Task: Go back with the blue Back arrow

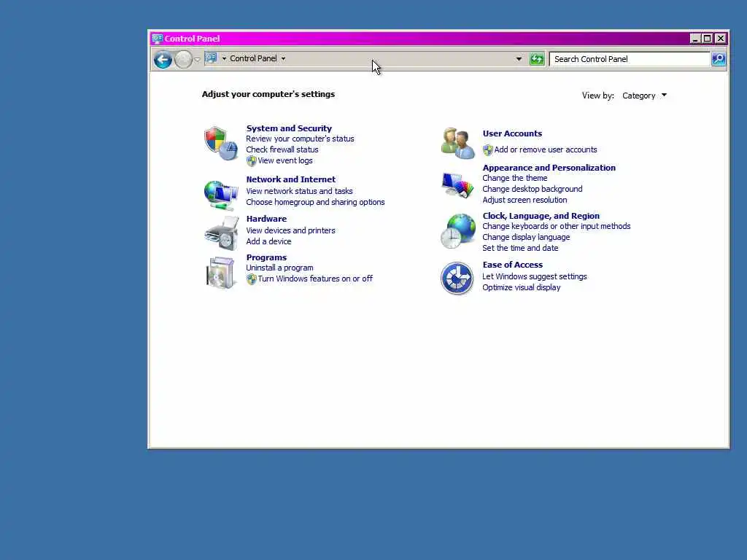Action: tap(163, 60)
